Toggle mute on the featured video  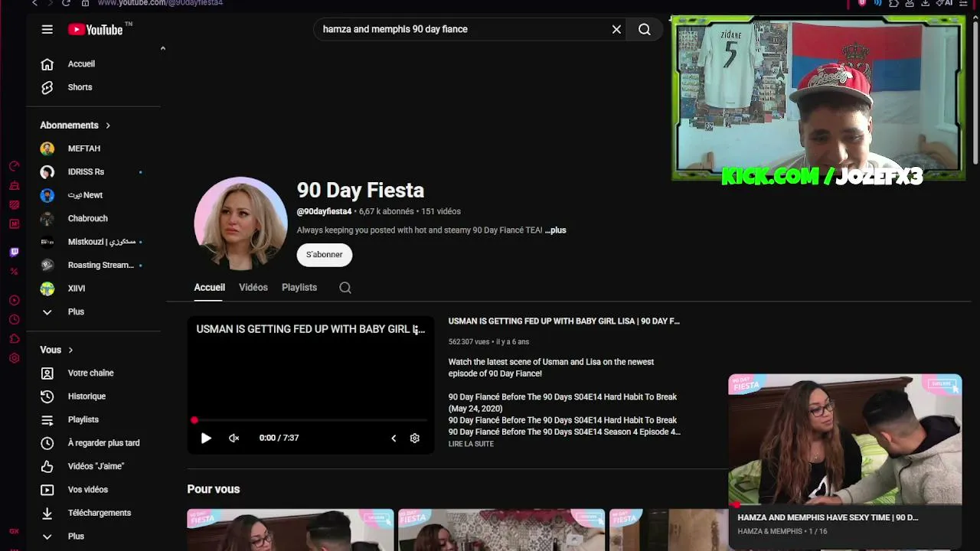click(234, 439)
